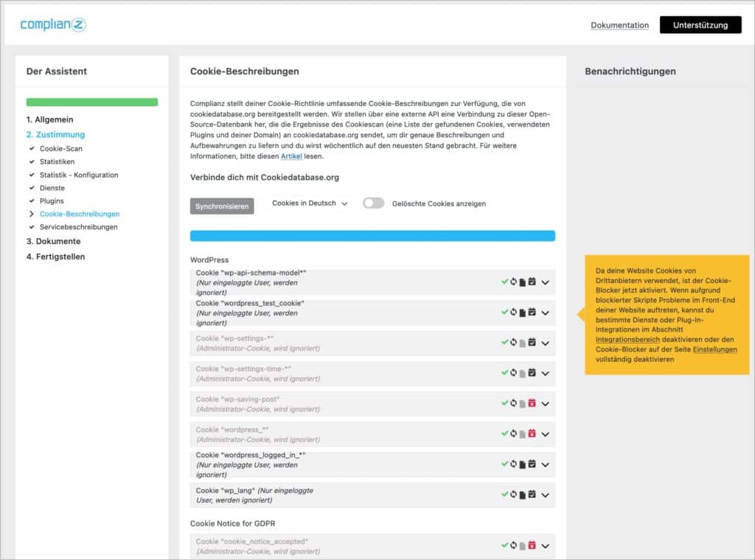
Task: Open the Dokumentation link
Action: coord(619,25)
